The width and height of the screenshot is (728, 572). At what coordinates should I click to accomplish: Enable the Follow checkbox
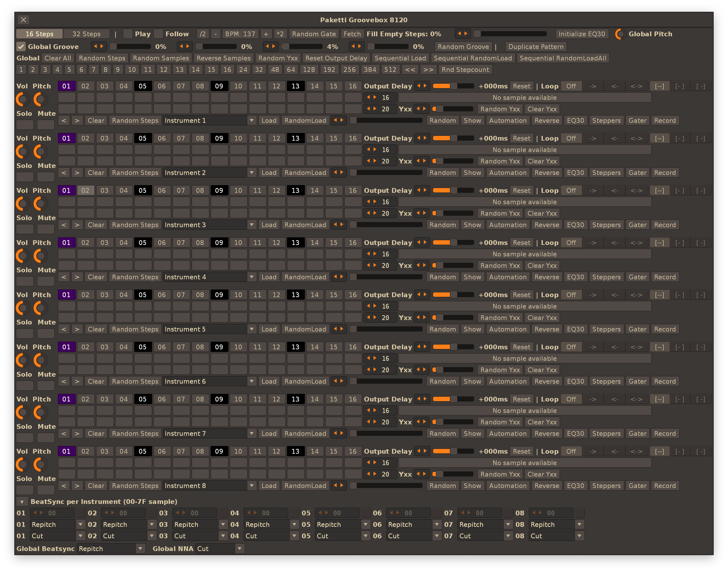[x=158, y=34]
